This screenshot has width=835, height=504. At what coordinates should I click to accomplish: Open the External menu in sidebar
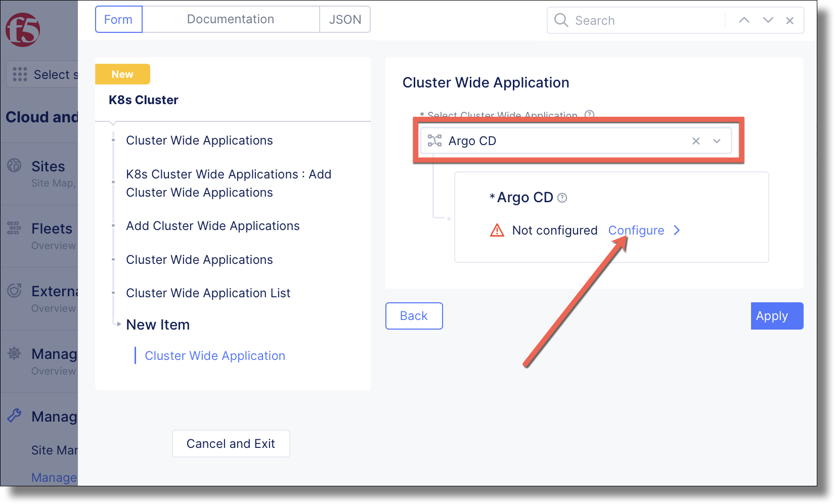(x=55, y=291)
